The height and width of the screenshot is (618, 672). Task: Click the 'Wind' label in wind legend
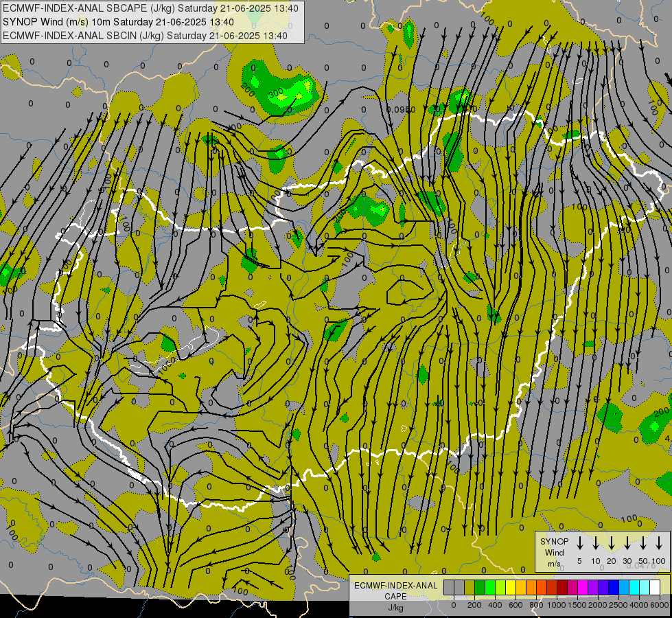click(x=554, y=552)
